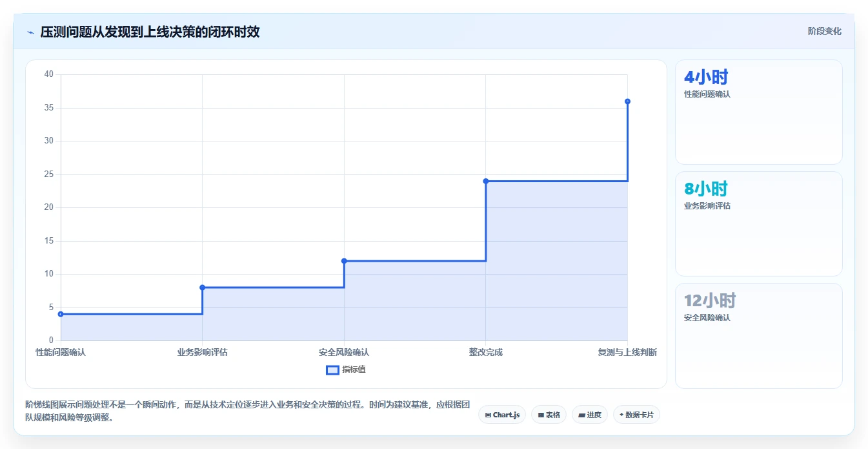This screenshot has width=868, height=449.
Task: Click the data point at 整改完成
Action: 485,181
